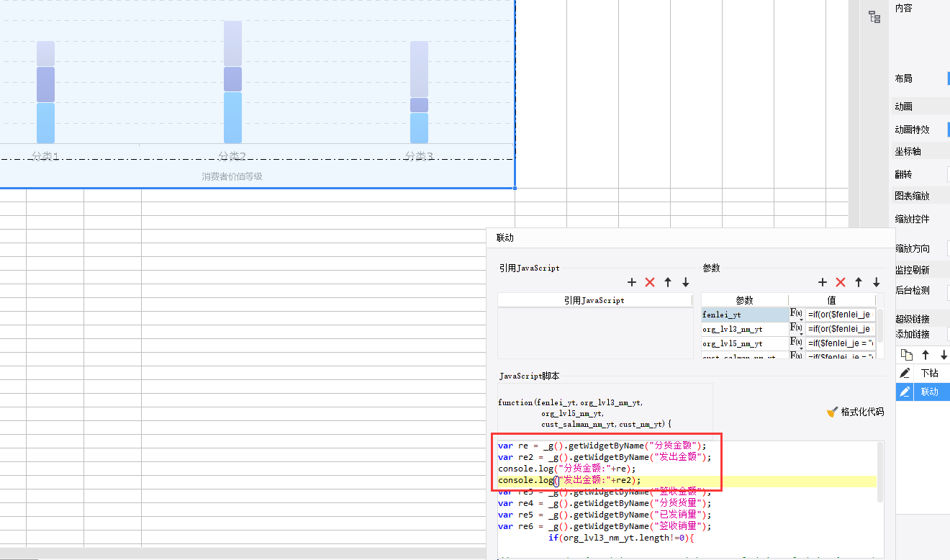Click the 格式化代码 format code button
Viewport: 950px width, 560px height.
(x=855, y=412)
